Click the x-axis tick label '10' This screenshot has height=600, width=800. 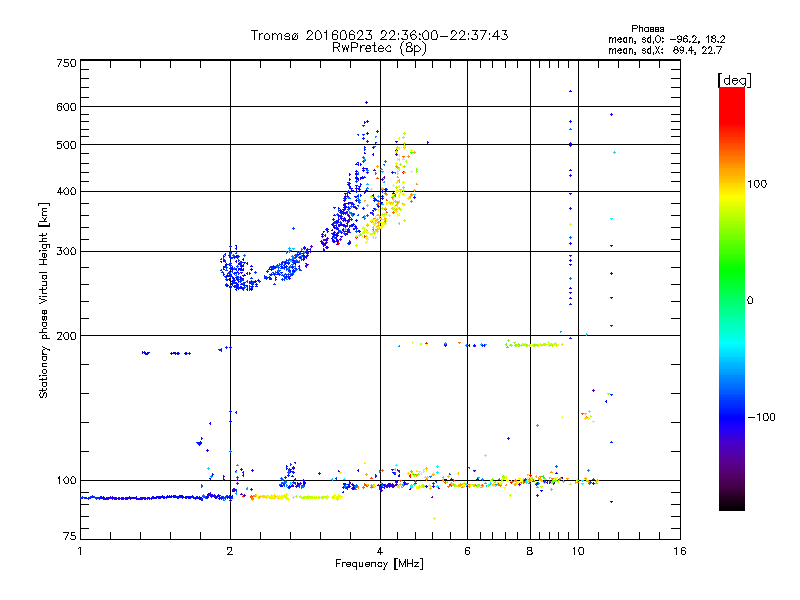click(x=578, y=551)
